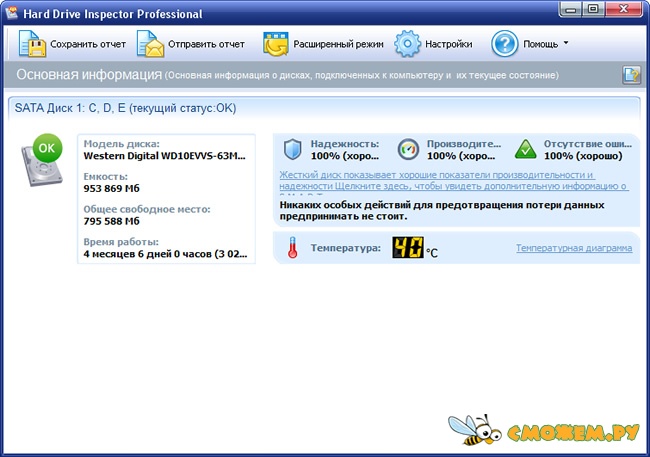Click the 'Настройки' toolbar label
Viewport: 650px width, 457px height.
[x=449, y=44]
